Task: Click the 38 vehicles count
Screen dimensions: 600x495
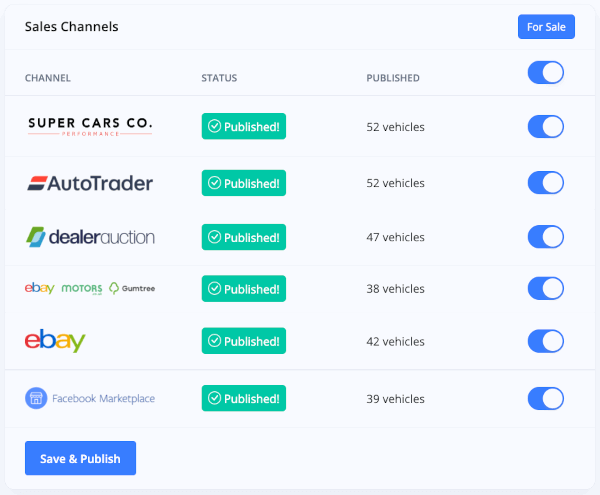Action: (x=395, y=289)
